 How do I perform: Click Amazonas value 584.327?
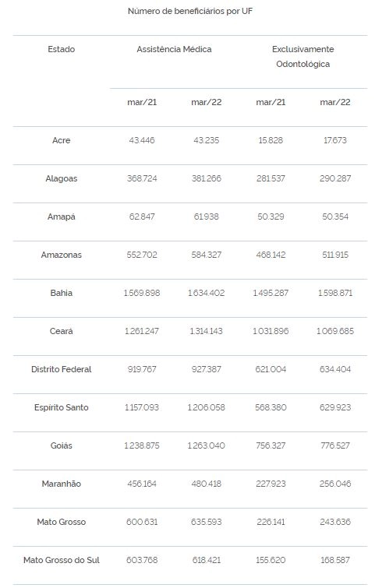pos(206,255)
